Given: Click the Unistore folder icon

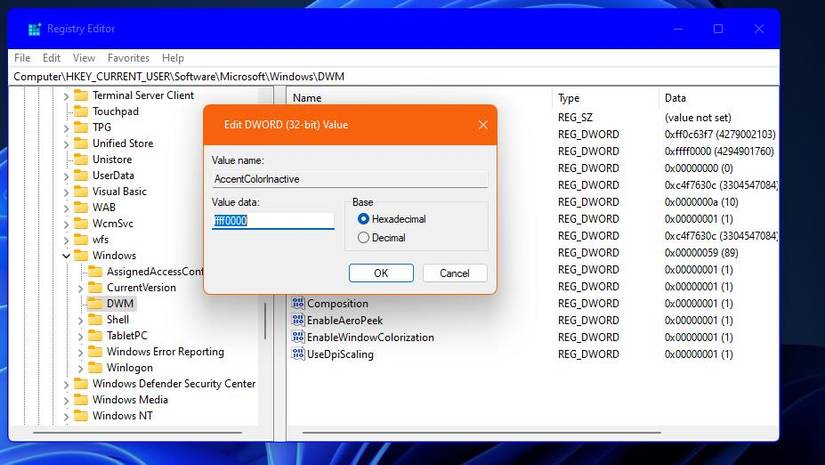Looking at the screenshot, I should pos(81,159).
